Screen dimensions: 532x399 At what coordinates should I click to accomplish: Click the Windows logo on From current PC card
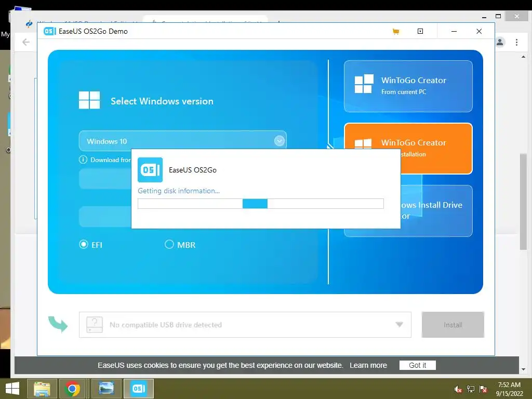pyautogui.click(x=364, y=84)
